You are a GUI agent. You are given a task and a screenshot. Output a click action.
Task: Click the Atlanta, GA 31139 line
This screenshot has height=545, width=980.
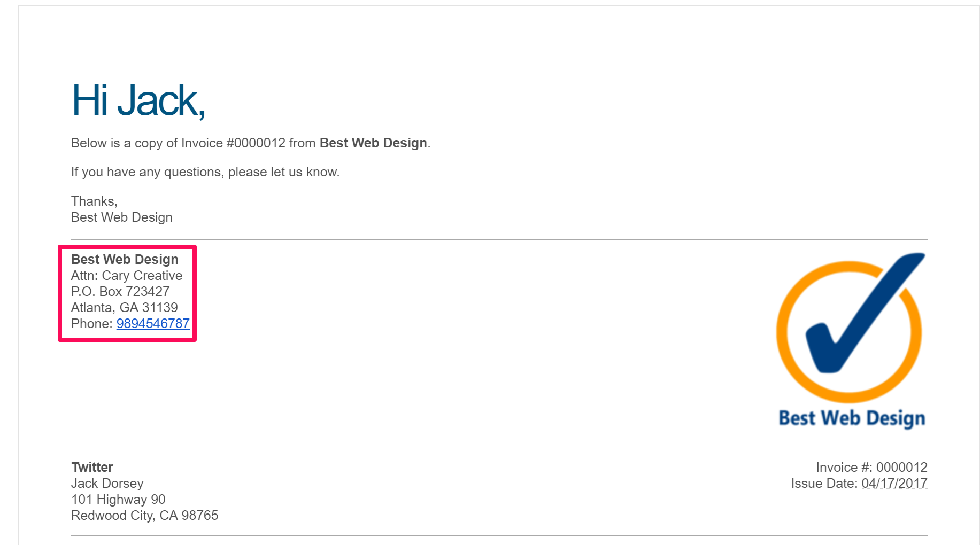tap(125, 308)
